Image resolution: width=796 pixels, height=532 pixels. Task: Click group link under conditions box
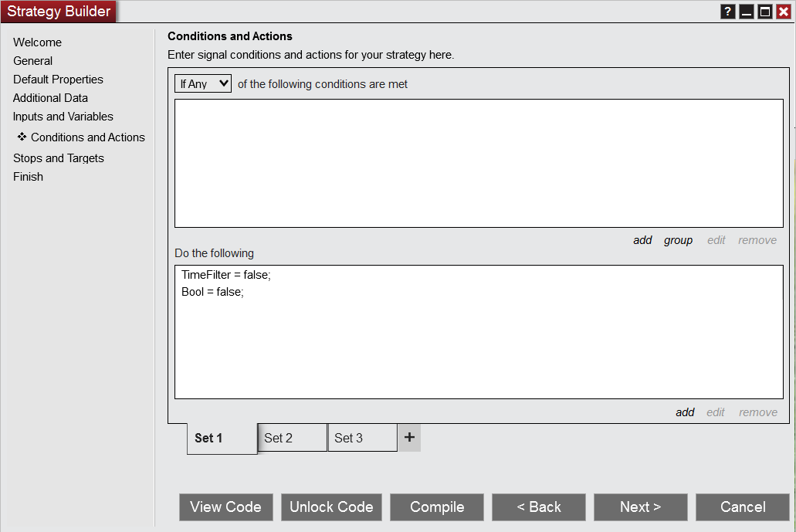click(x=678, y=240)
